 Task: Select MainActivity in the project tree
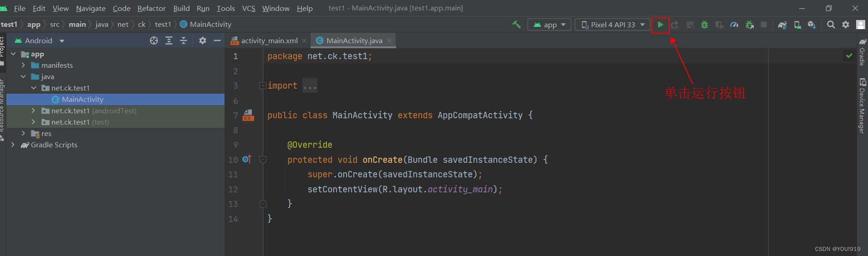[x=82, y=99]
